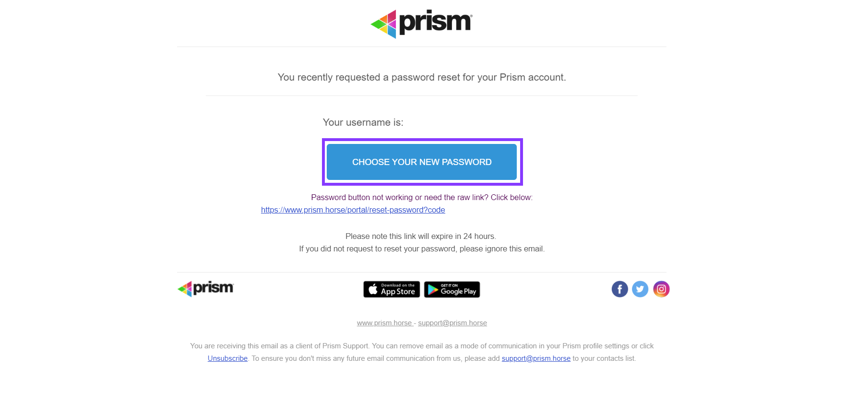Screen dimensions: 868x404
Task: Click the 'Your username is:' text
Action: [x=363, y=122]
